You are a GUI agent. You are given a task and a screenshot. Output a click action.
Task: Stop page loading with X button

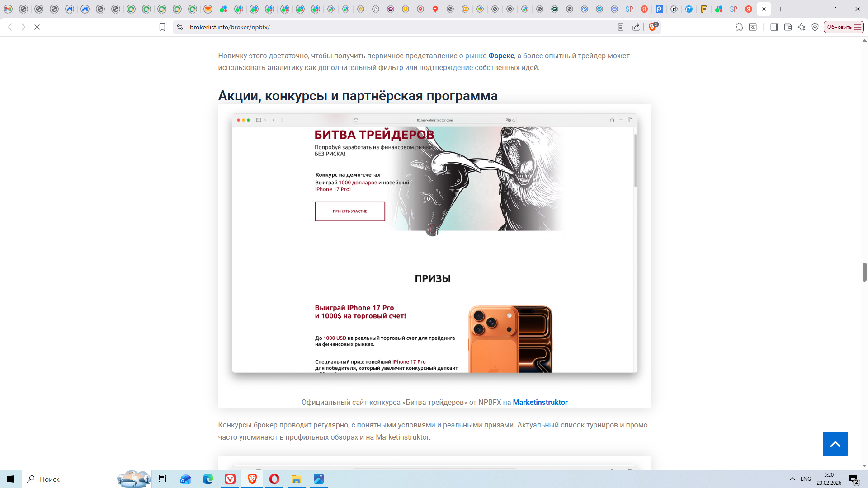point(37,27)
